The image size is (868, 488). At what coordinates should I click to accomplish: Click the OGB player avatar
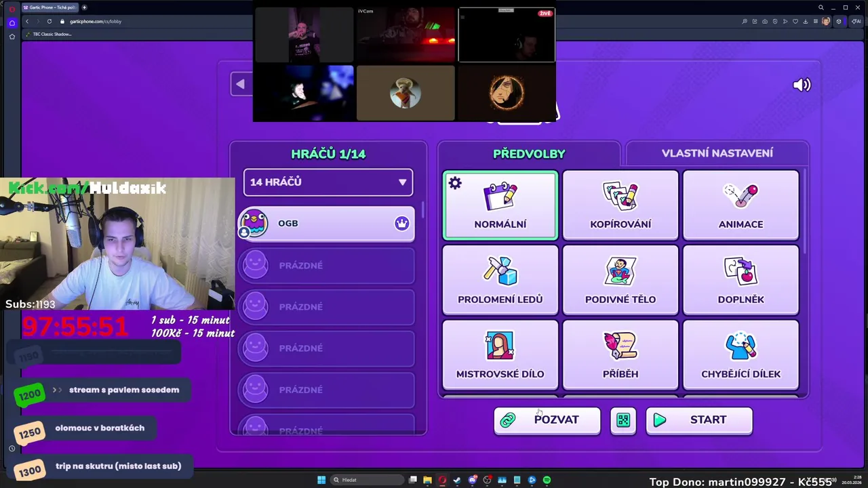coord(254,223)
